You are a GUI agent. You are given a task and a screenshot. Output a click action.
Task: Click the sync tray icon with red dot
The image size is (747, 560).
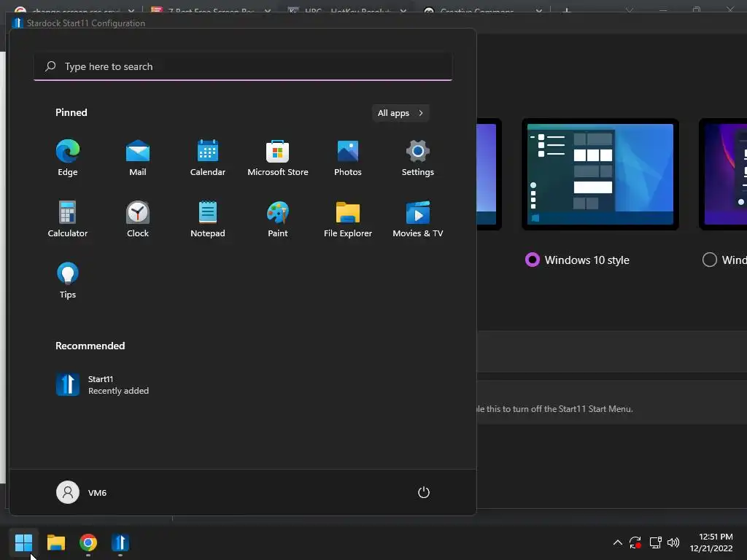coord(635,542)
